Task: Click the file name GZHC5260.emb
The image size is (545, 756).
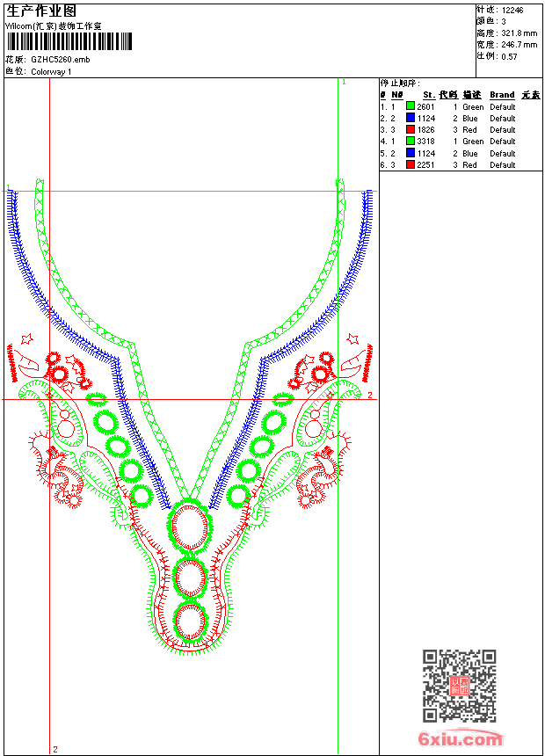Action: point(61,60)
